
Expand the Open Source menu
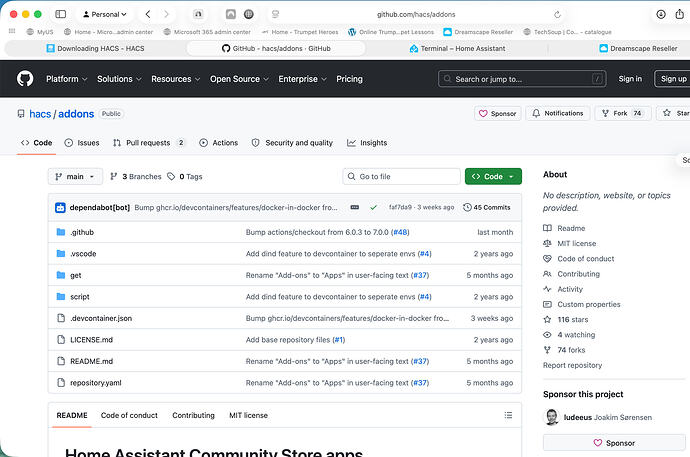point(239,79)
